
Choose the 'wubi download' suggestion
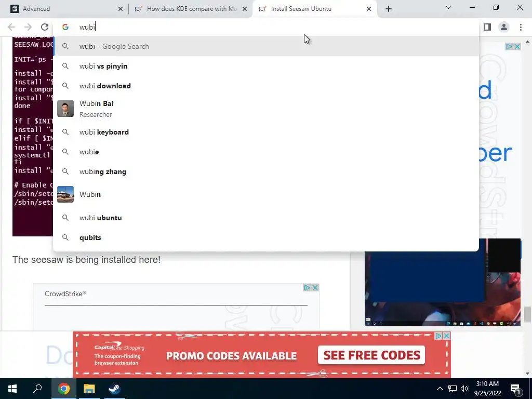tap(265, 86)
